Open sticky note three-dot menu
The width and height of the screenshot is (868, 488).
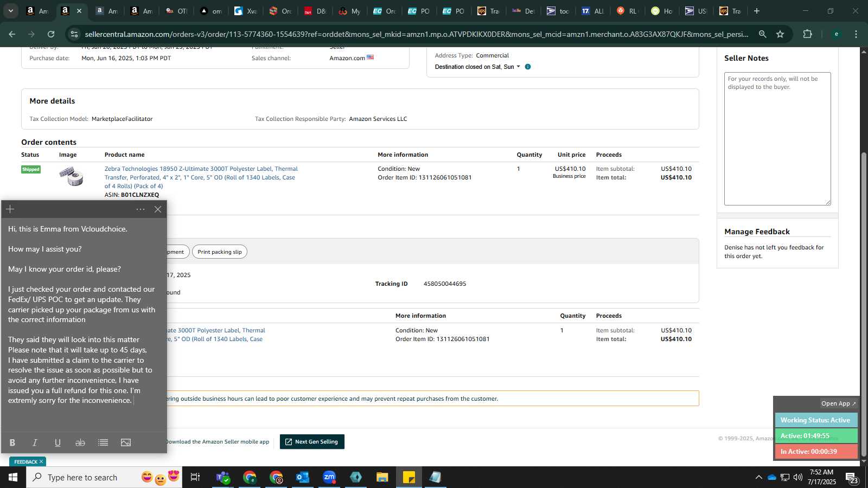pyautogui.click(x=141, y=209)
